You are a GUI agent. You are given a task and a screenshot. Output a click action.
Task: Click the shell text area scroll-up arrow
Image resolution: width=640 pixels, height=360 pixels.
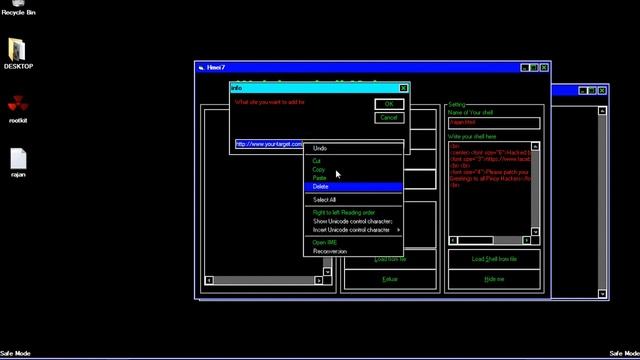(535, 147)
